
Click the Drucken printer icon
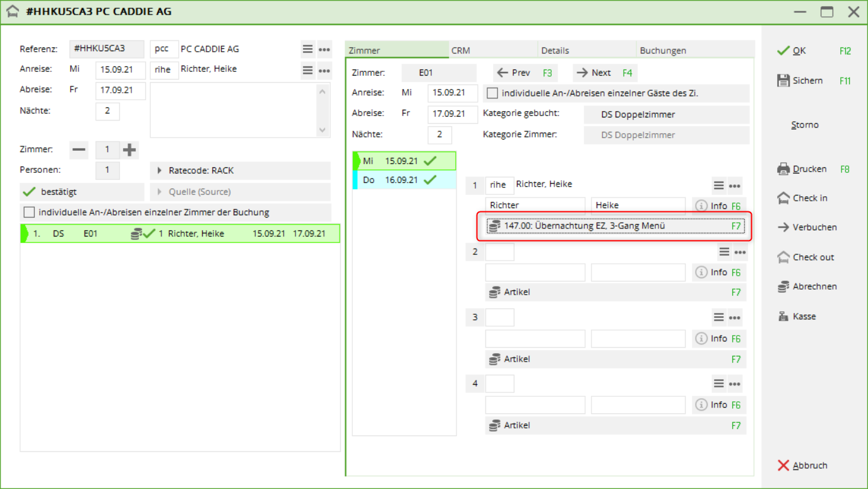783,169
